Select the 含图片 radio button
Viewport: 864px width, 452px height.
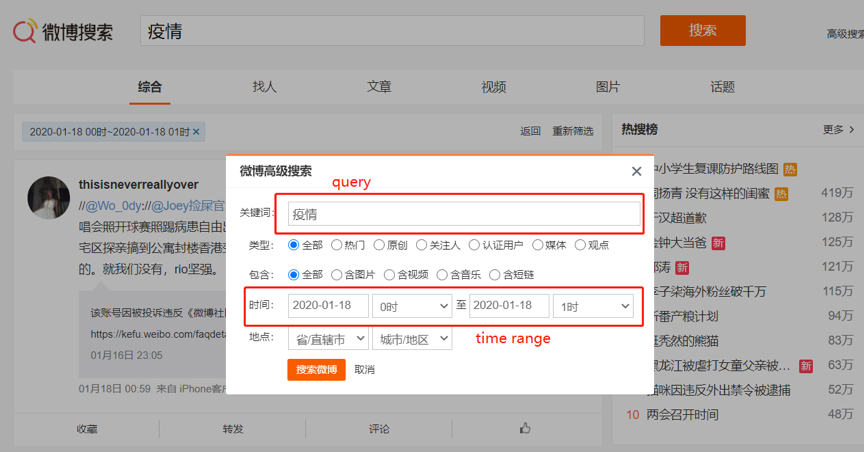pos(336,275)
